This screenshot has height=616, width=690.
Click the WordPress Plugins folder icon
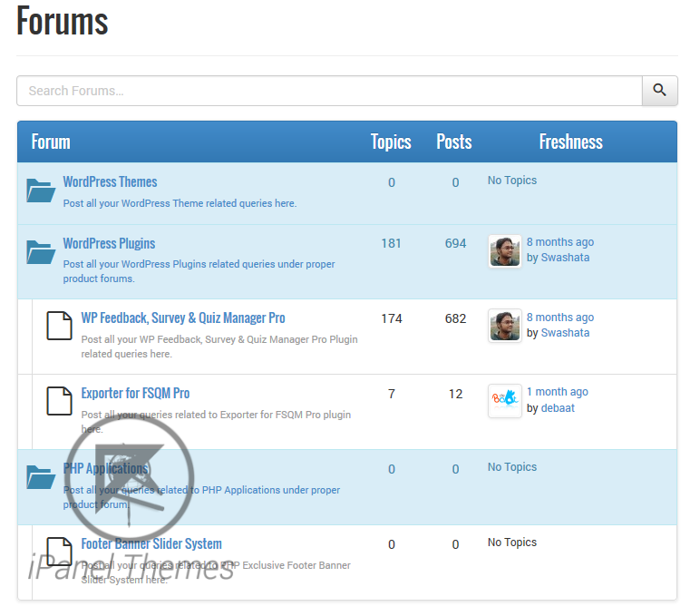pos(41,252)
